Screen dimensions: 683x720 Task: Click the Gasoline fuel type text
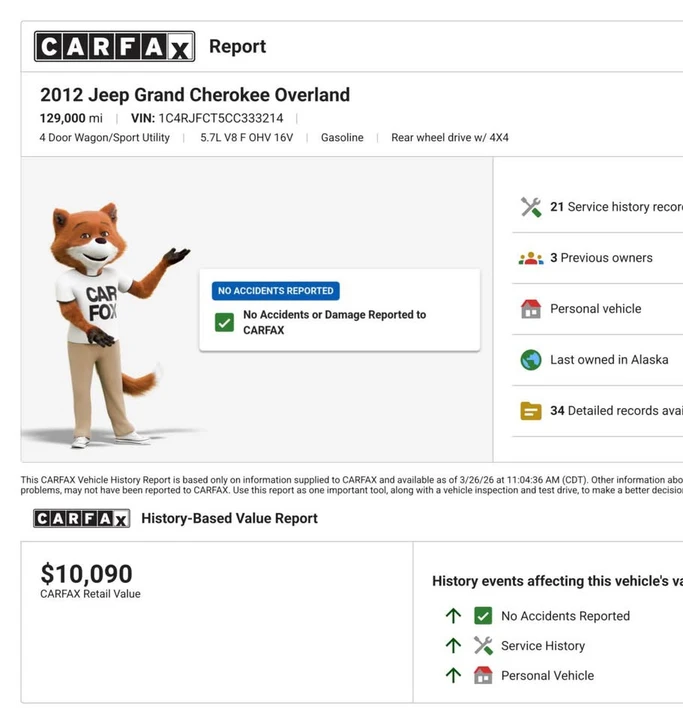pos(342,138)
